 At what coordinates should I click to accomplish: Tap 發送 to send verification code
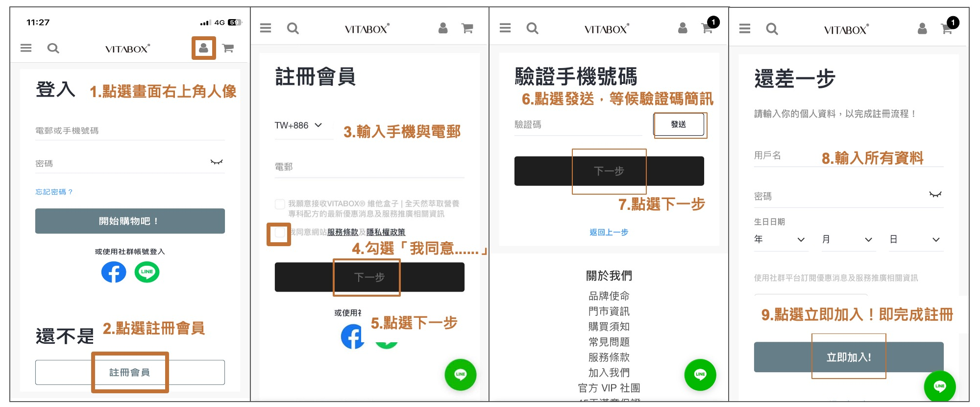[x=679, y=125]
